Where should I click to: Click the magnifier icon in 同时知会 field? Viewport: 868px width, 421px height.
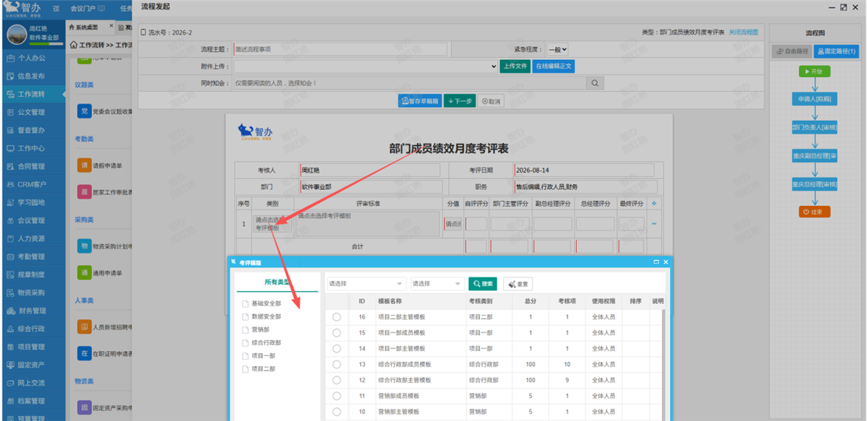click(595, 83)
